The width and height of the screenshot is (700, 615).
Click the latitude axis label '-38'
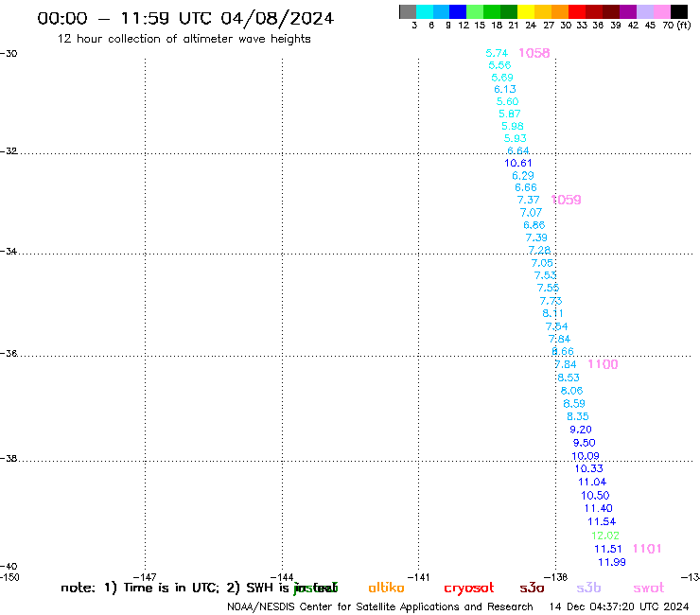pos(9,459)
